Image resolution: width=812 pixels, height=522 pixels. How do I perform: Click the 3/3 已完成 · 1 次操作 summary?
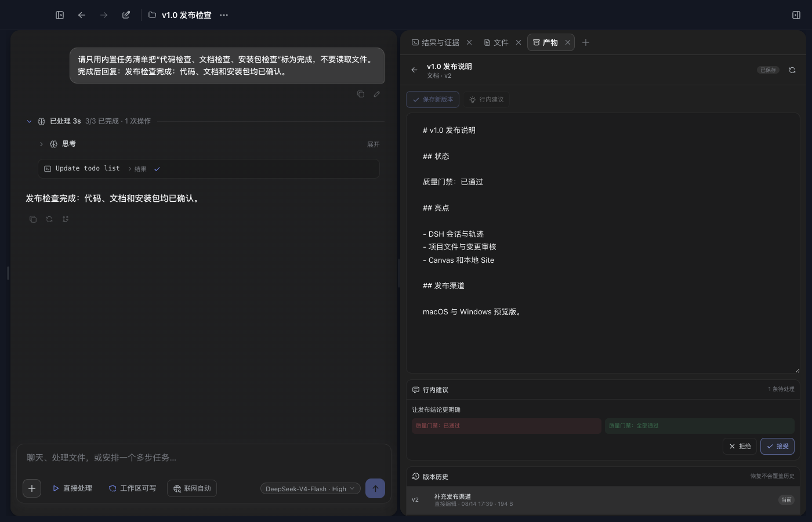pos(118,121)
